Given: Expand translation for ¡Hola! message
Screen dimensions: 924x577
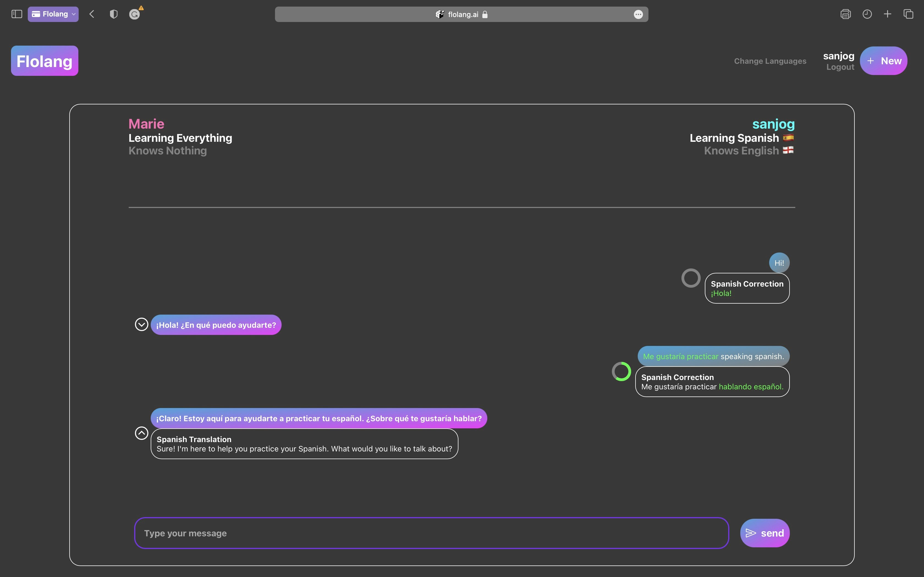Looking at the screenshot, I should pos(142,324).
